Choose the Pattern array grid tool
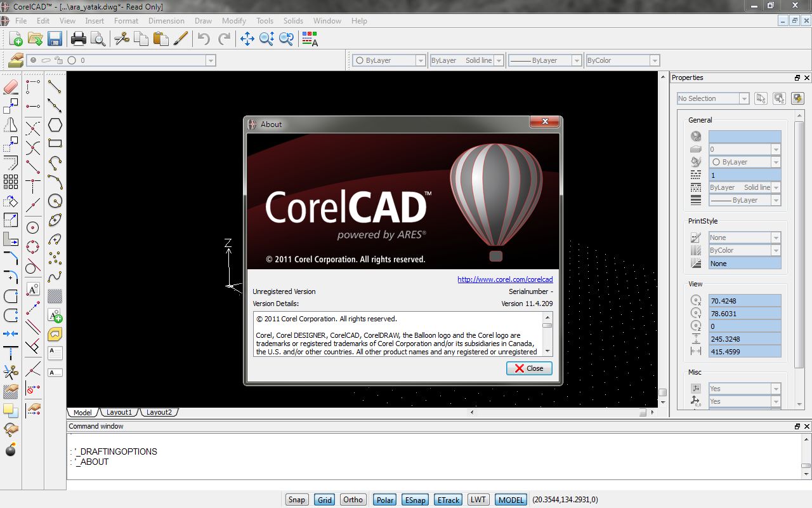The width and height of the screenshot is (812, 508). (11, 182)
